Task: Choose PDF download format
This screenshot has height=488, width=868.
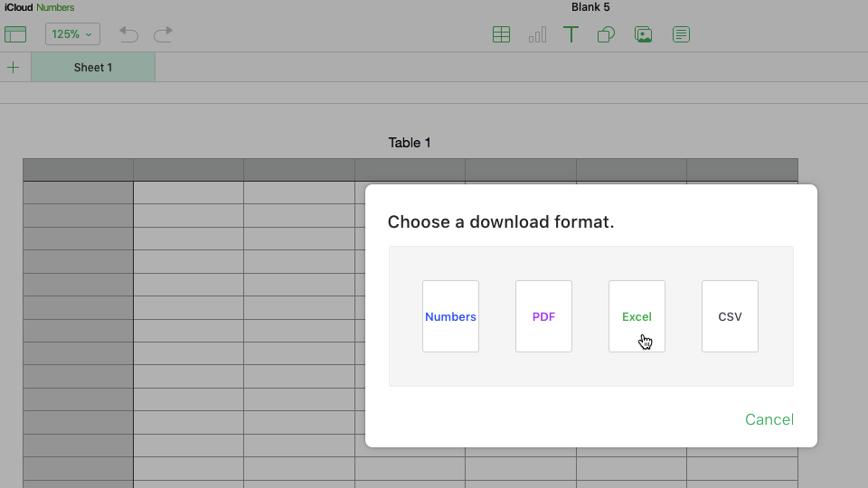Action: [x=543, y=316]
